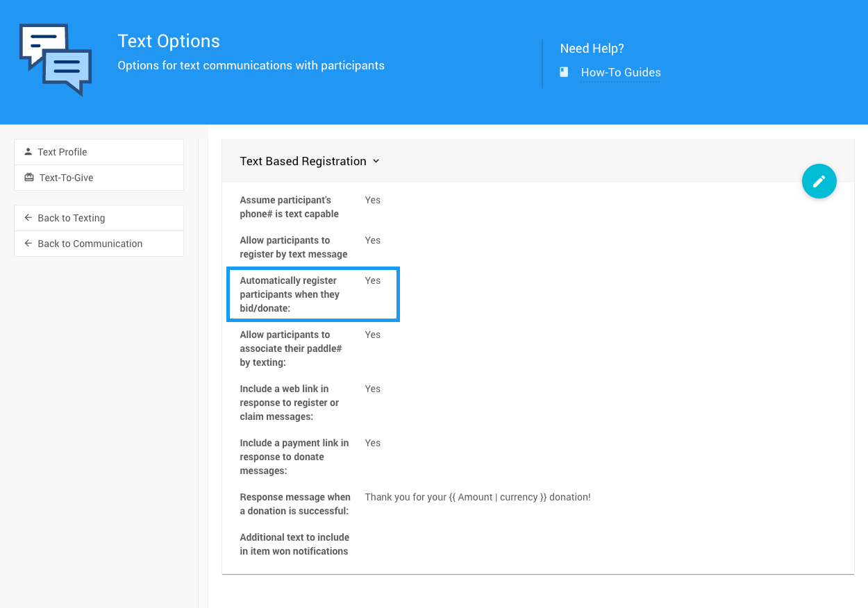
Task: Select Text Profile in the sidebar
Action: (62, 152)
